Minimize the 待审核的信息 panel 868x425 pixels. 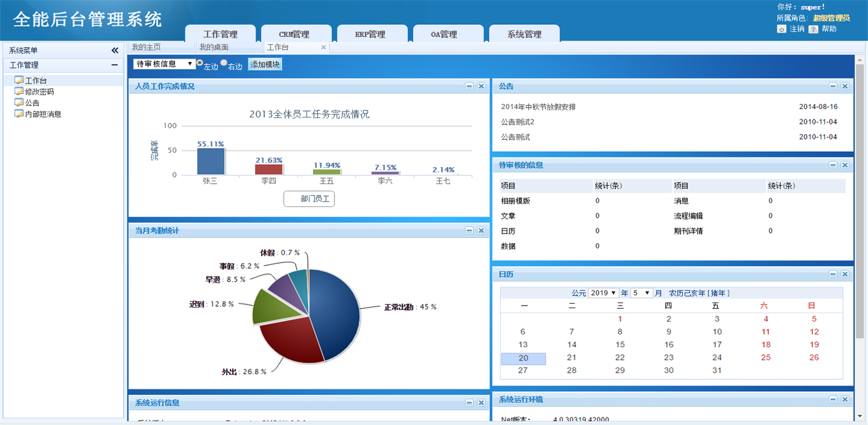833,165
